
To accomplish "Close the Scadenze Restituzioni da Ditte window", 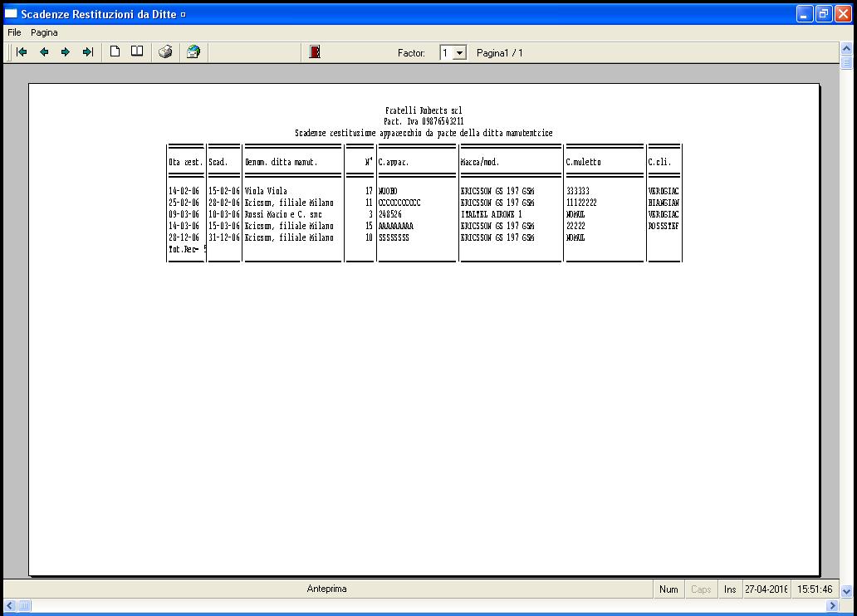I will click(x=844, y=13).
